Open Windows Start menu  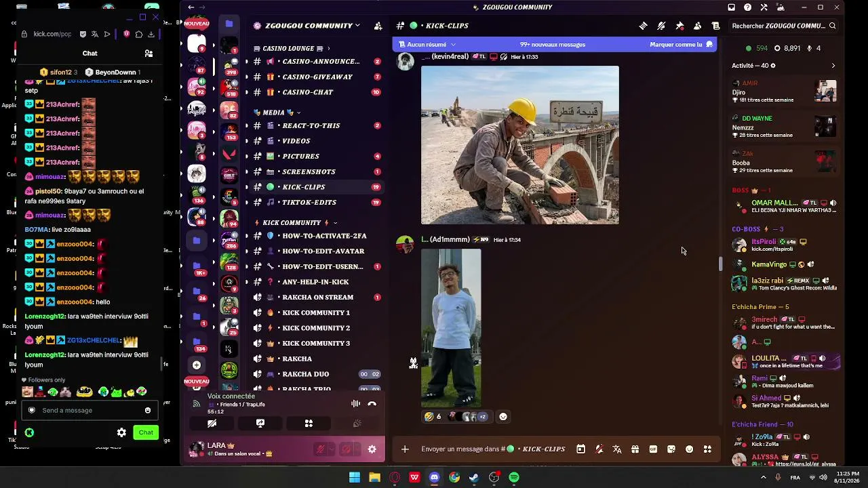click(355, 478)
